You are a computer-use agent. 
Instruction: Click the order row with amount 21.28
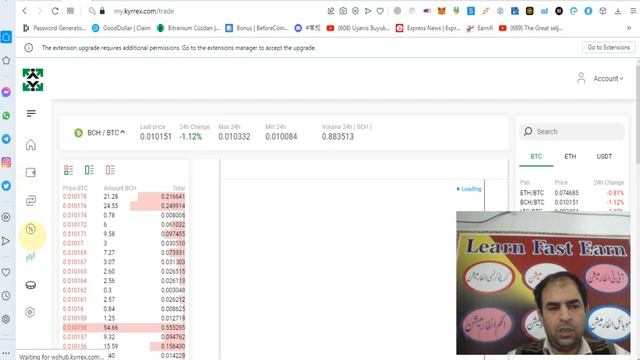click(x=124, y=196)
